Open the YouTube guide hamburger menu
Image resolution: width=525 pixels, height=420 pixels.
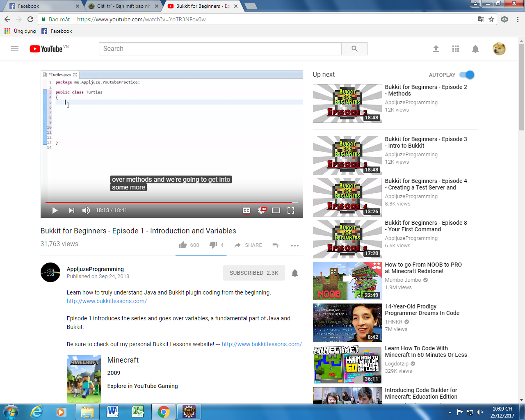15,49
